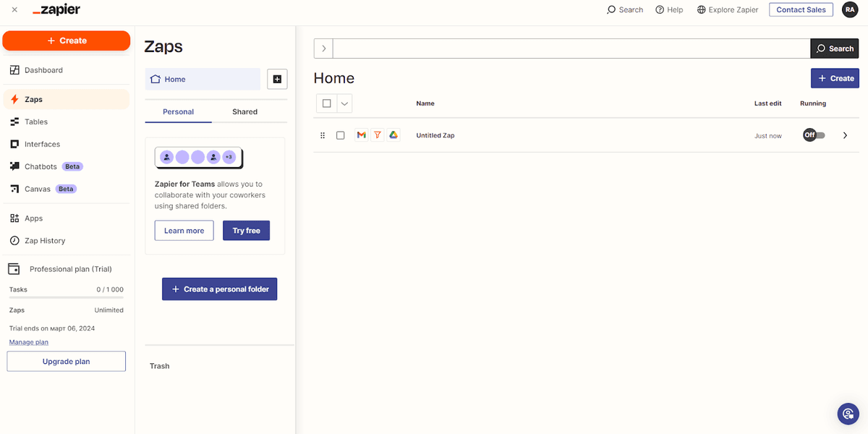Open the bulk selection dropdown arrow
Image resolution: width=868 pixels, height=434 pixels.
click(344, 103)
